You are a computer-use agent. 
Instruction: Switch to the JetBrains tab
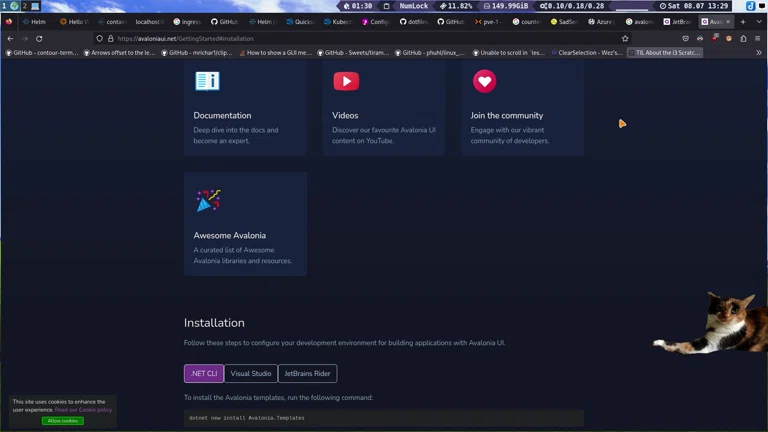coord(677,22)
